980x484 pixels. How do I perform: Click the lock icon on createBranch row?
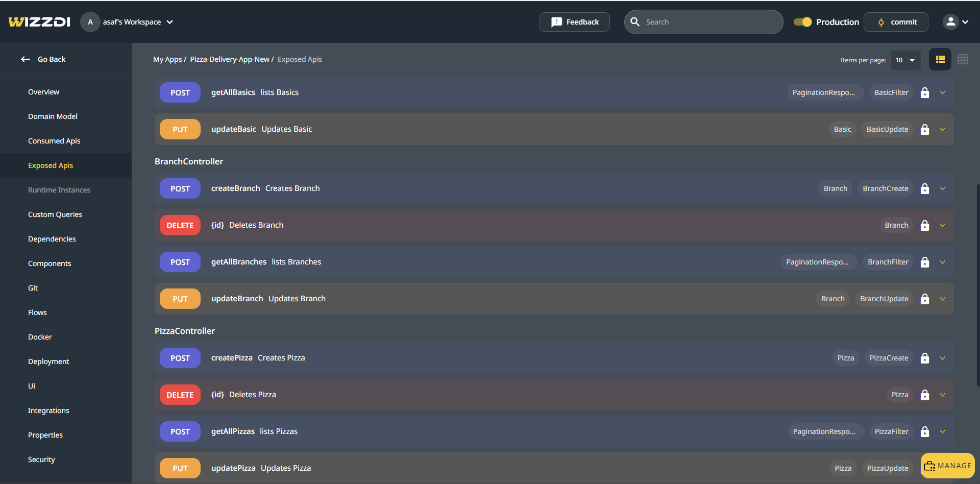[x=924, y=189]
